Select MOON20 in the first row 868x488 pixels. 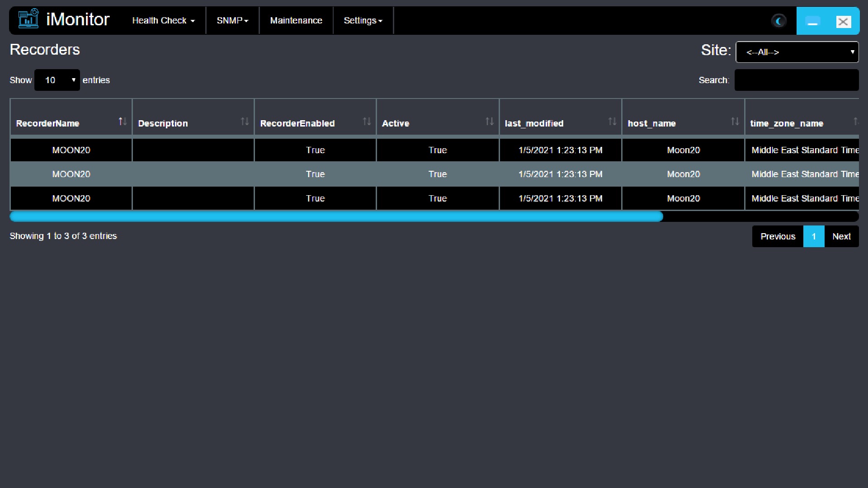pos(71,150)
